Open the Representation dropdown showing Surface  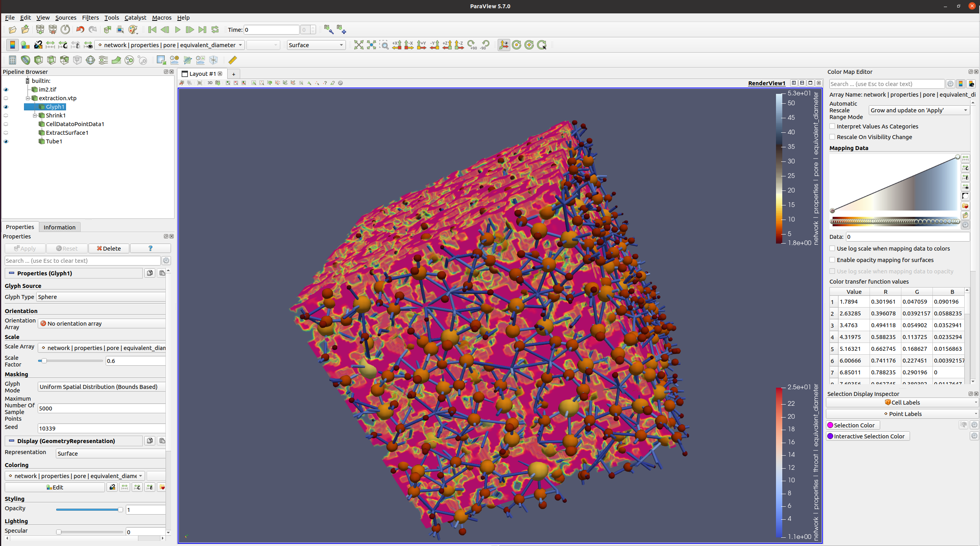click(110, 453)
